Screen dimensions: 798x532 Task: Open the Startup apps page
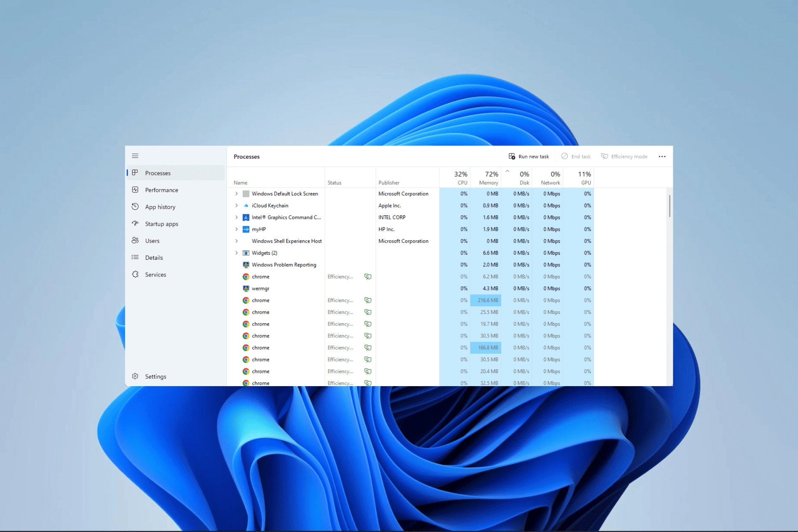point(161,224)
